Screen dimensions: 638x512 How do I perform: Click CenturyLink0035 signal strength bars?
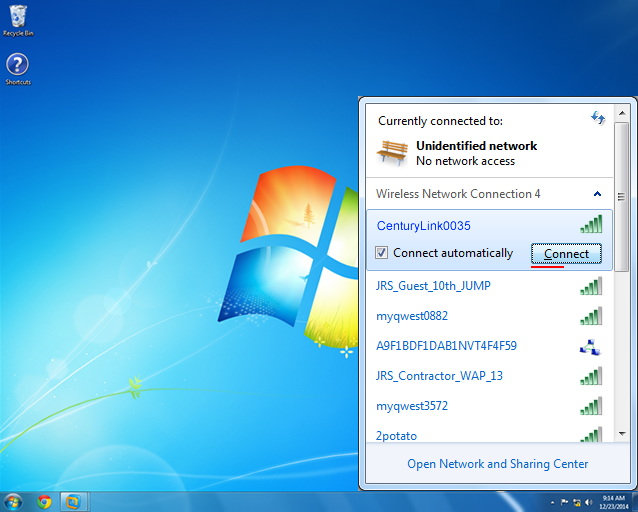click(591, 224)
